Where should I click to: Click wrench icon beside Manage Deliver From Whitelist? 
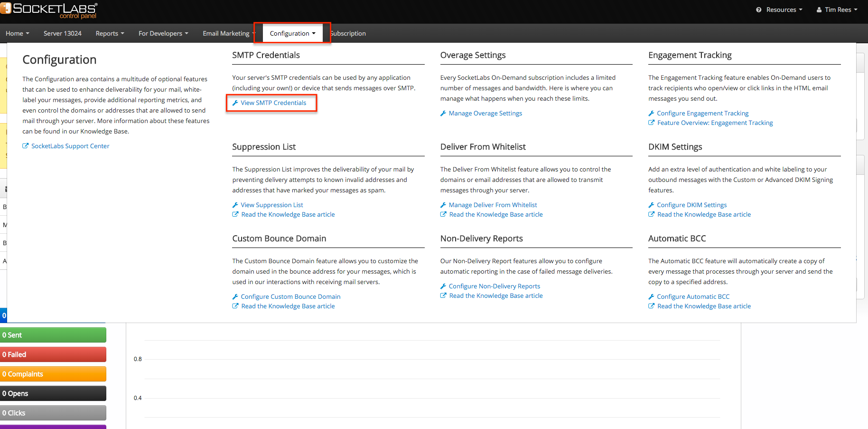pos(443,205)
